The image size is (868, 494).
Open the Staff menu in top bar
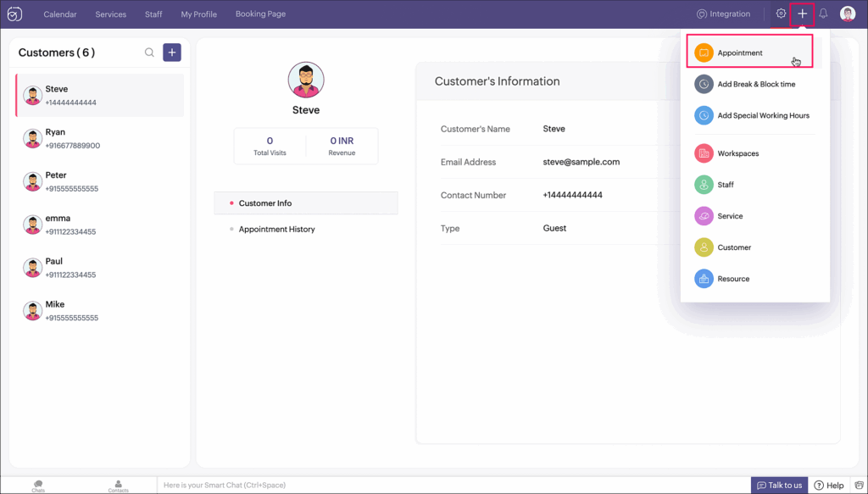tap(153, 14)
